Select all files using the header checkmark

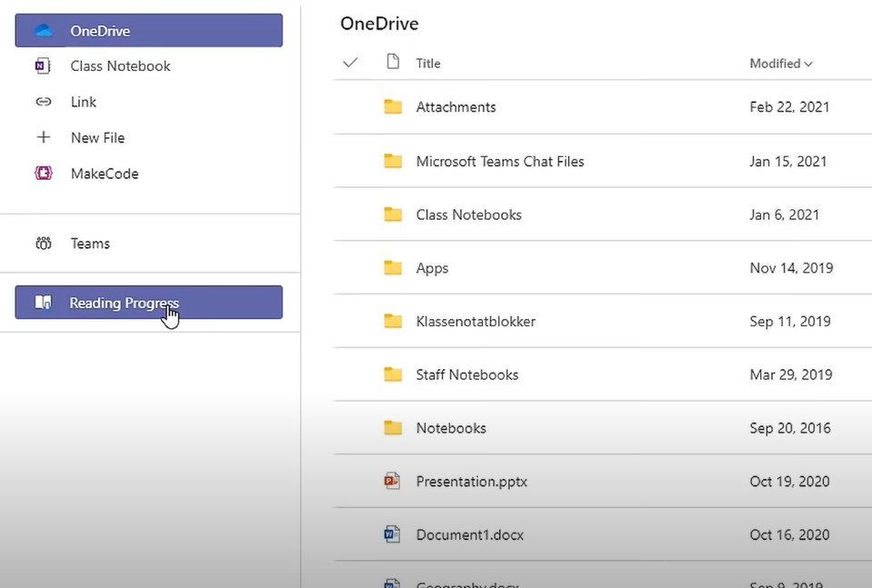tap(350, 63)
